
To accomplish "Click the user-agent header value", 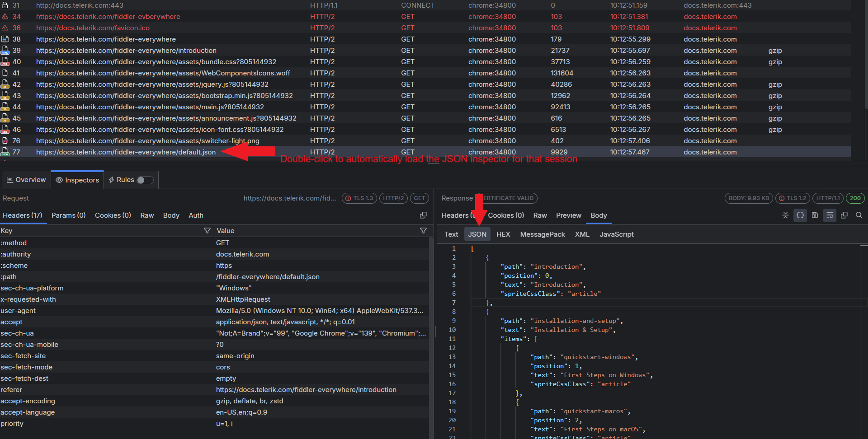I will (x=320, y=311).
